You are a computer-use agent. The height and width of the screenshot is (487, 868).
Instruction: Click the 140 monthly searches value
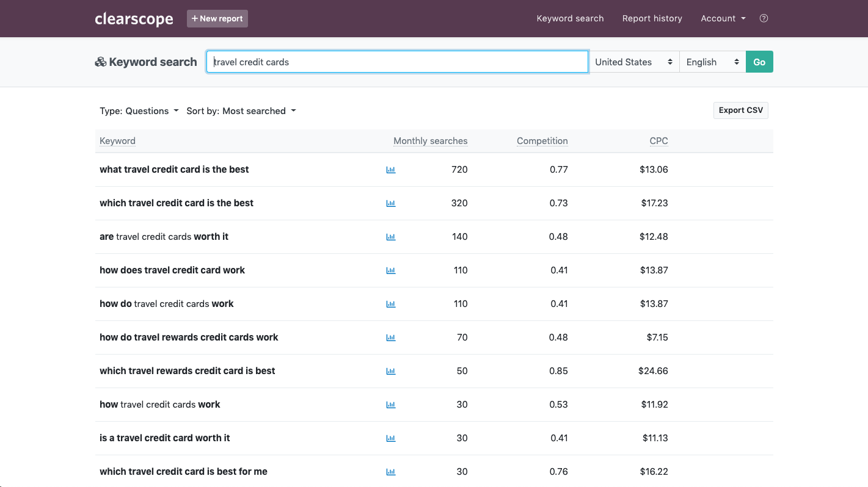click(459, 237)
